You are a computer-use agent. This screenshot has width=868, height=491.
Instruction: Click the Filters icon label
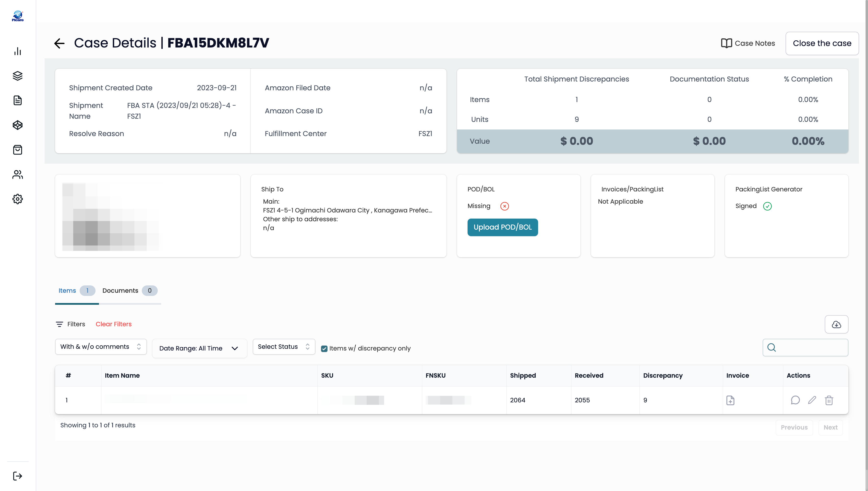[70, 324]
